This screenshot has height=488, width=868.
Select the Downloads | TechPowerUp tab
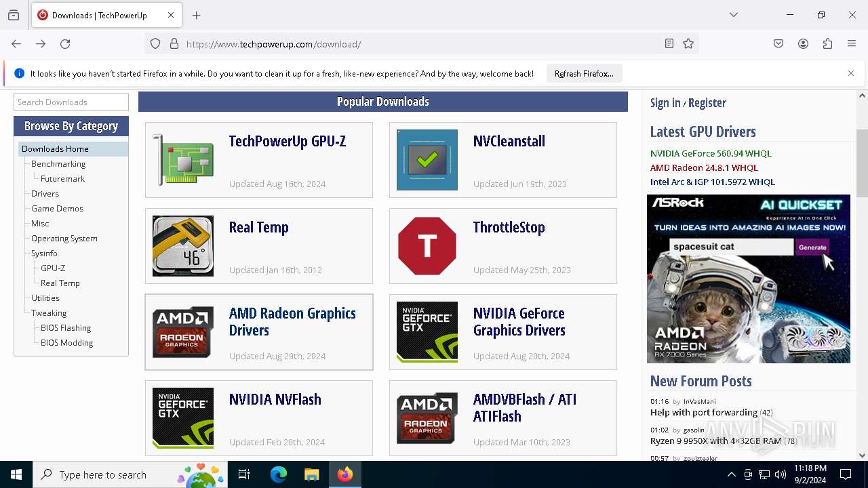click(x=106, y=15)
